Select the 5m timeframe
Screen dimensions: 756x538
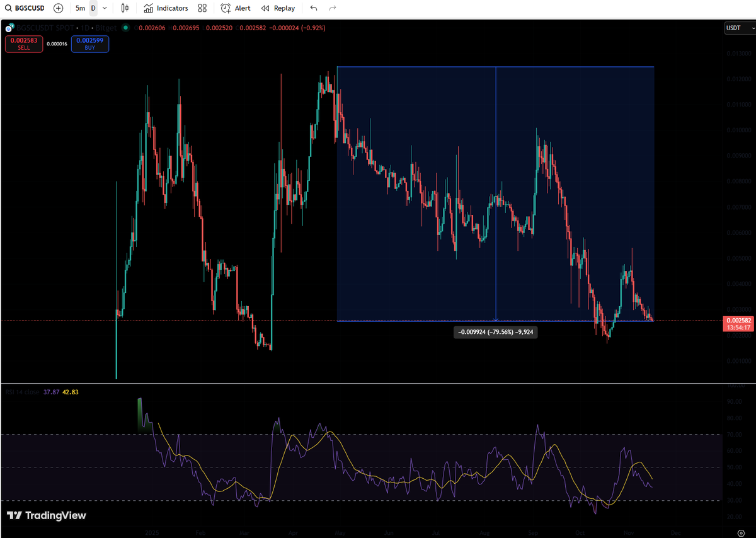pos(80,8)
